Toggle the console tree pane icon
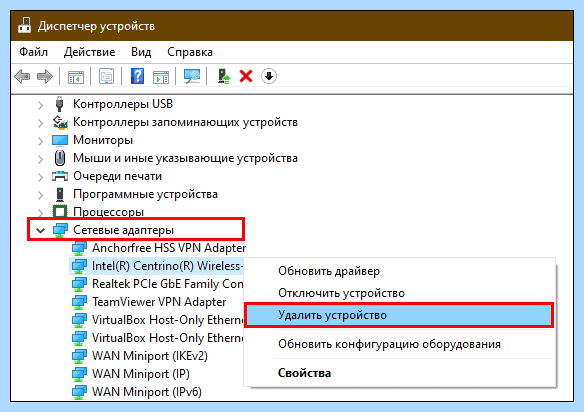This screenshot has width=584, height=412. pos(76,77)
